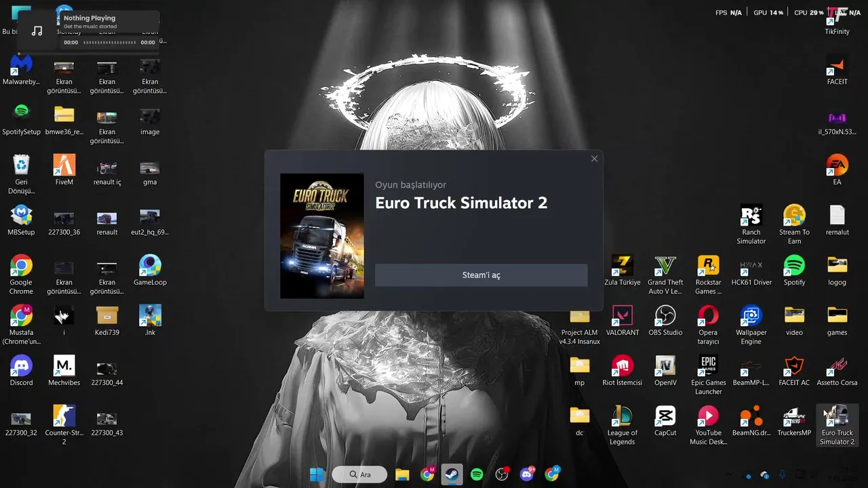The width and height of the screenshot is (868, 488).
Task: Select the BeamNG.drive shortcut
Action: point(751,421)
